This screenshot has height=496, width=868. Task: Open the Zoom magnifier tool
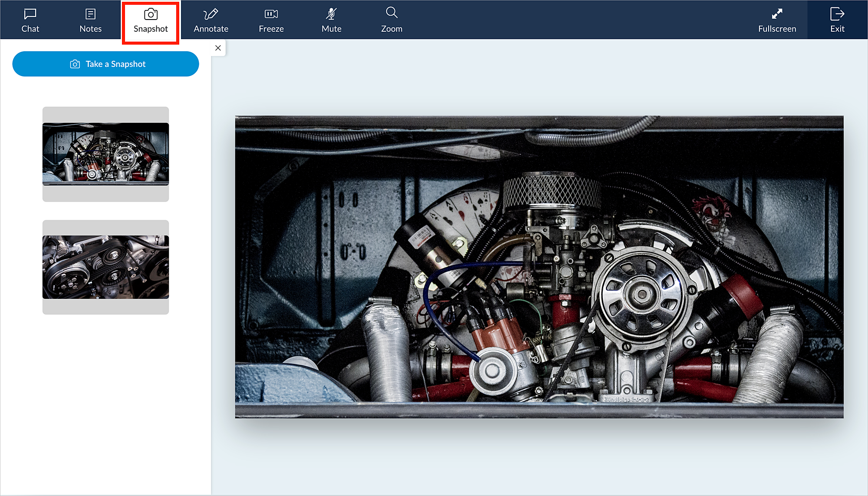click(x=391, y=13)
